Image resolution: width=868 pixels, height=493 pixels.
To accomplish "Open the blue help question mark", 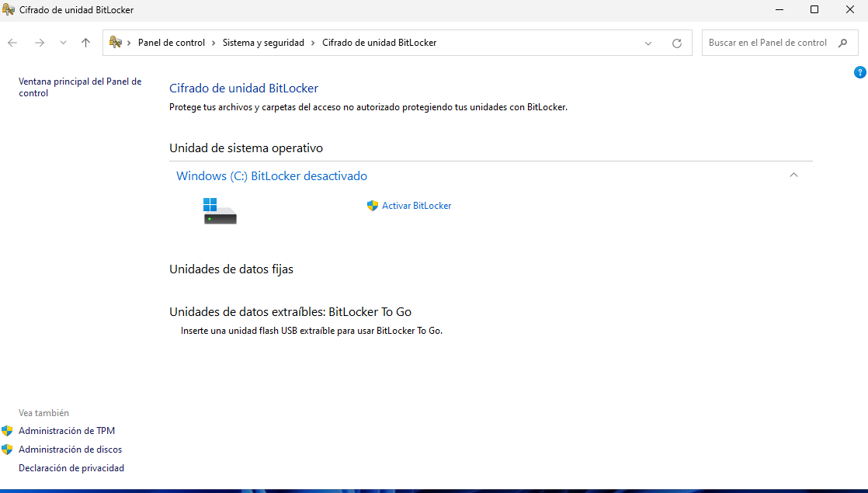I will [x=859, y=72].
